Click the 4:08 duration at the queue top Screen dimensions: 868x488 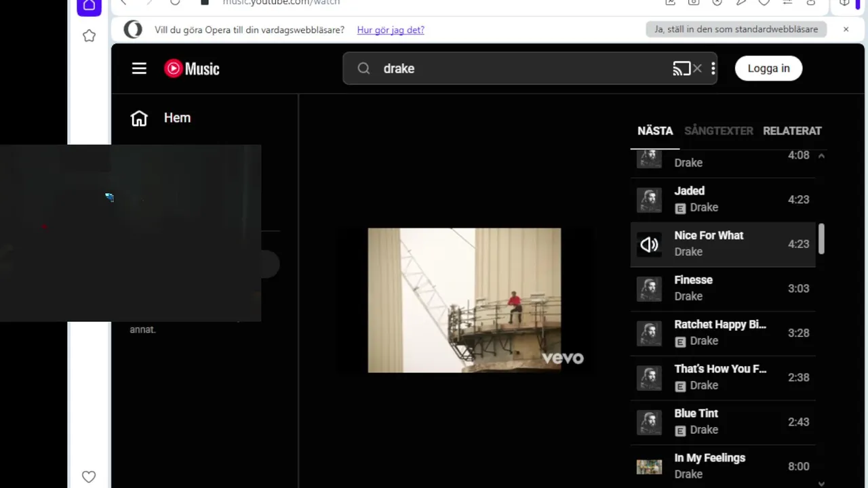point(798,155)
